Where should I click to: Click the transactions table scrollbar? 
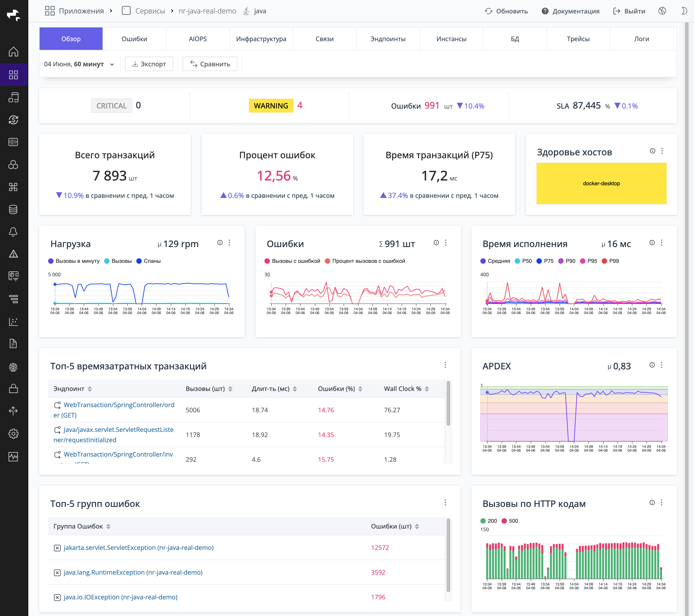(448, 403)
